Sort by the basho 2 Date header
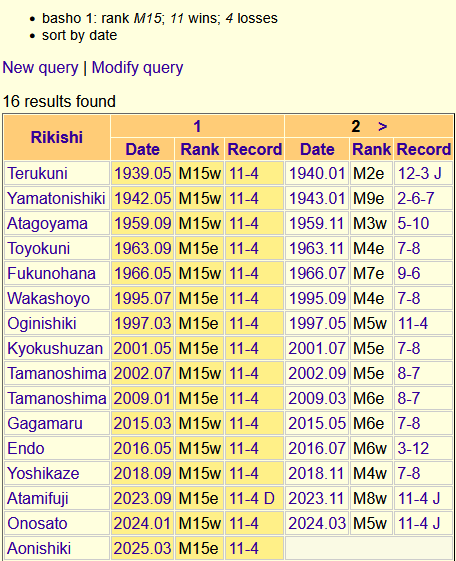Screen dimensions: 456x561 (317, 149)
